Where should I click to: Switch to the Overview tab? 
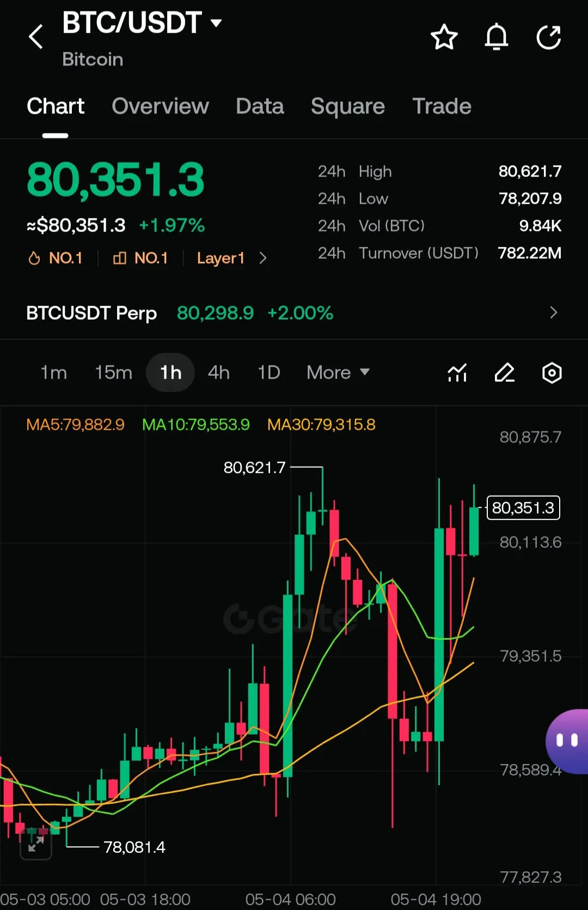pos(160,106)
